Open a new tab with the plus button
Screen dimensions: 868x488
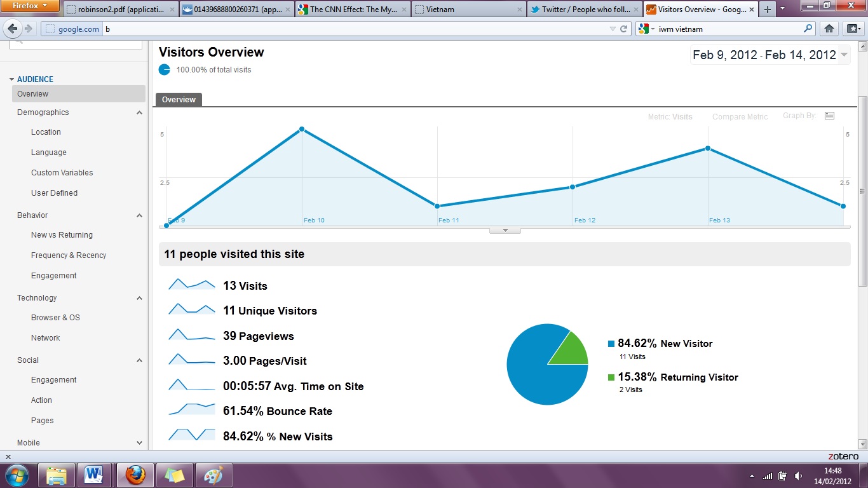pyautogui.click(x=768, y=10)
